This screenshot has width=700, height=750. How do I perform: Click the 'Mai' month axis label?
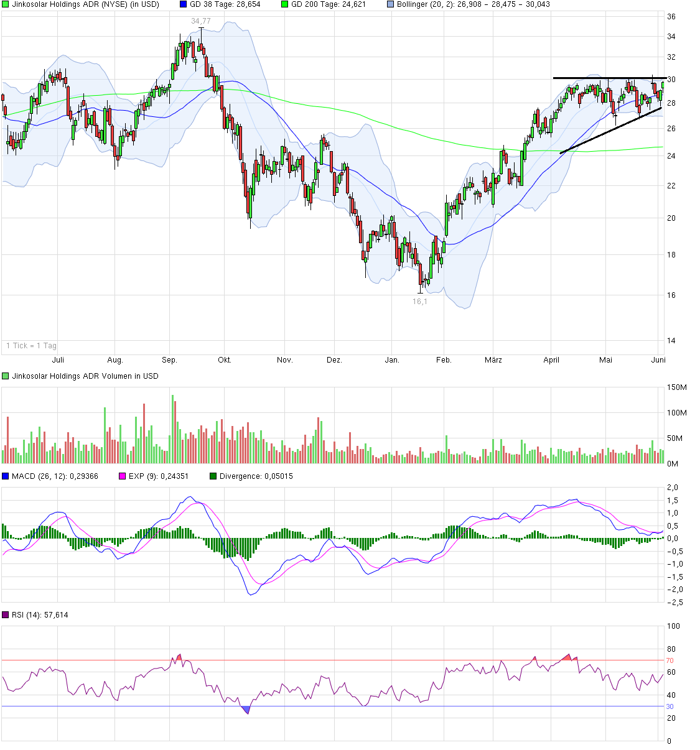(605, 360)
